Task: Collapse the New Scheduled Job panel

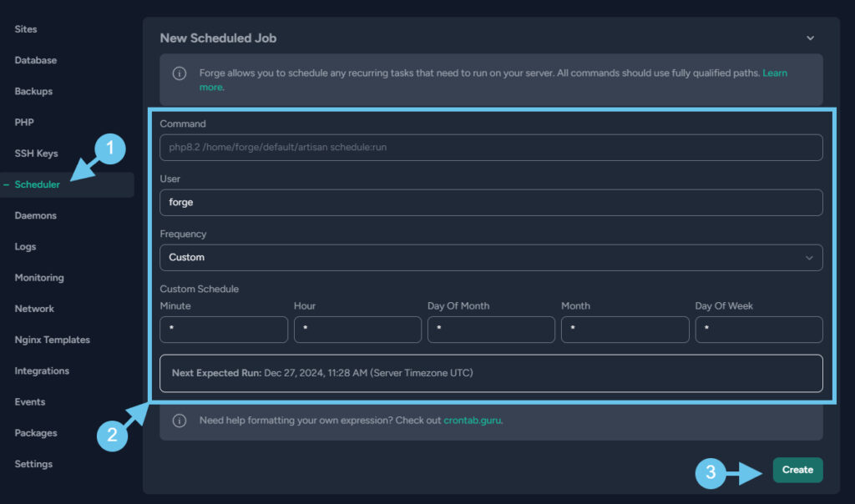Action: point(810,38)
